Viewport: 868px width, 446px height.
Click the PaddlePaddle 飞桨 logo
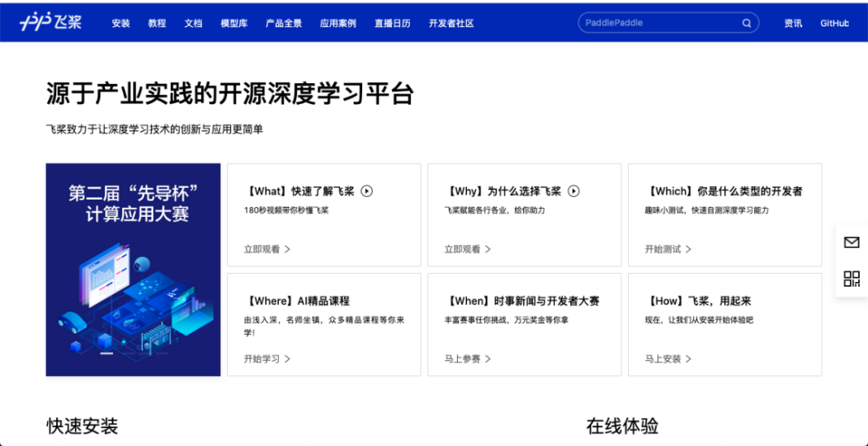point(51,22)
